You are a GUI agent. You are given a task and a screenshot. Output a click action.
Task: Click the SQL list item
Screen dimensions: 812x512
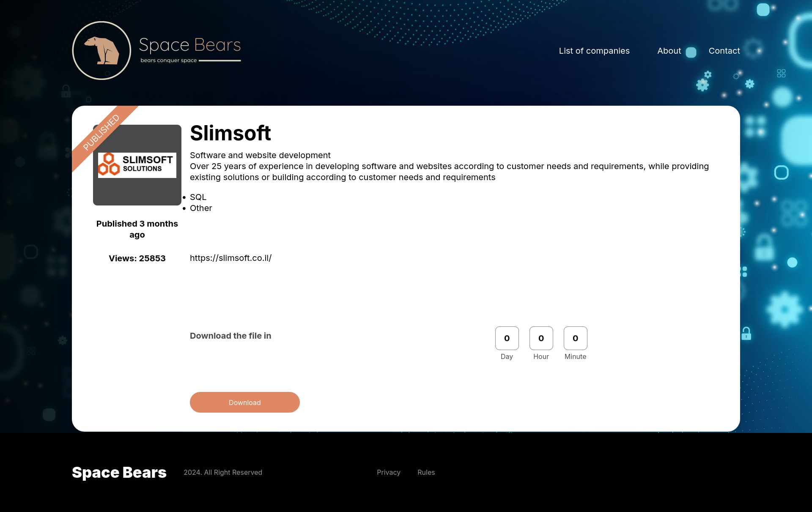pyautogui.click(x=198, y=197)
